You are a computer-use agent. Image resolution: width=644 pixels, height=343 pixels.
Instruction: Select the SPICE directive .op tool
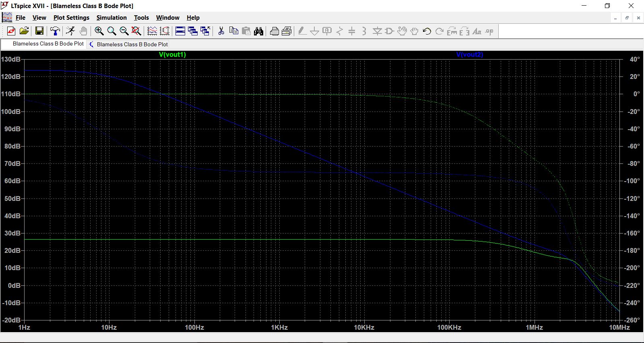coord(489,31)
